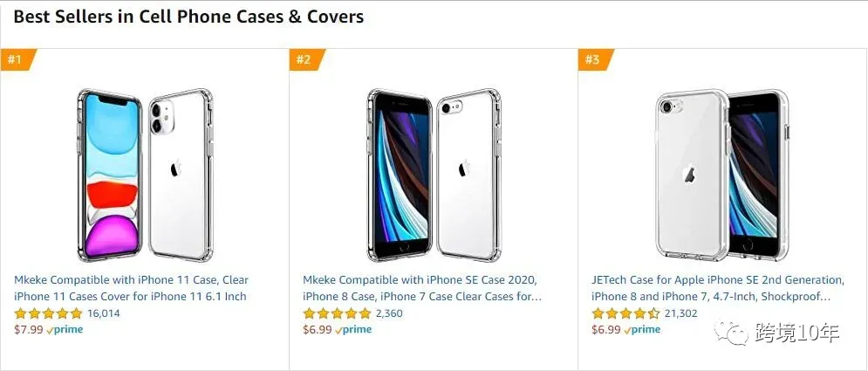Open the Mkeke iPhone 11 case product image
This screenshot has height=371, width=868.
145,175
